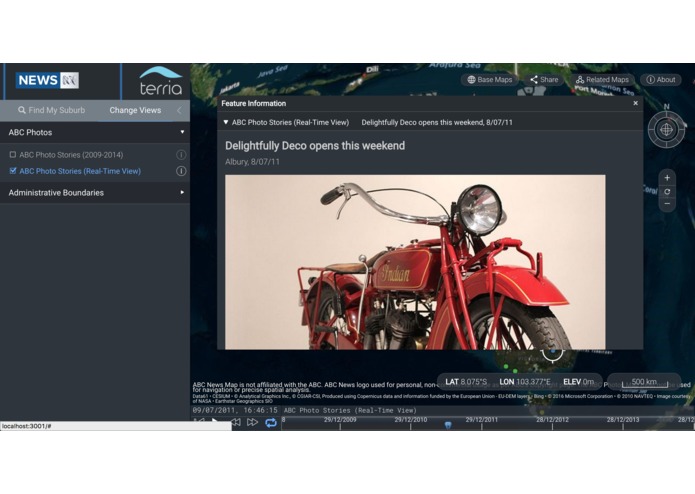Step timeline backward with rewind button

pos(236,422)
